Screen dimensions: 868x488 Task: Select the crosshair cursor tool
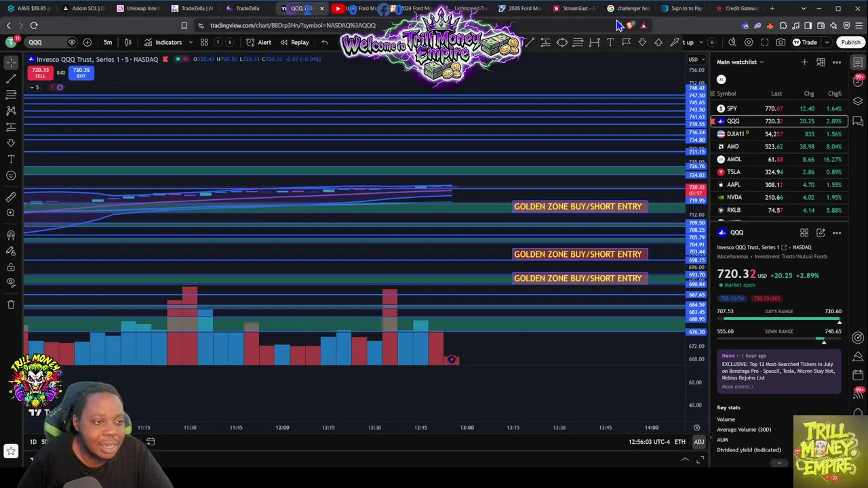coord(11,62)
